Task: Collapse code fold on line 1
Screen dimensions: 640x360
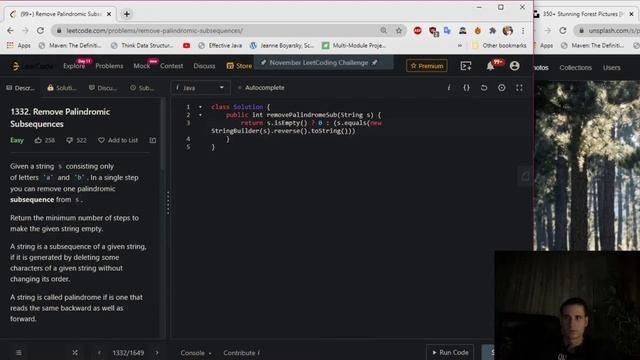Action: pyautogui.click(x=200, y=107)
